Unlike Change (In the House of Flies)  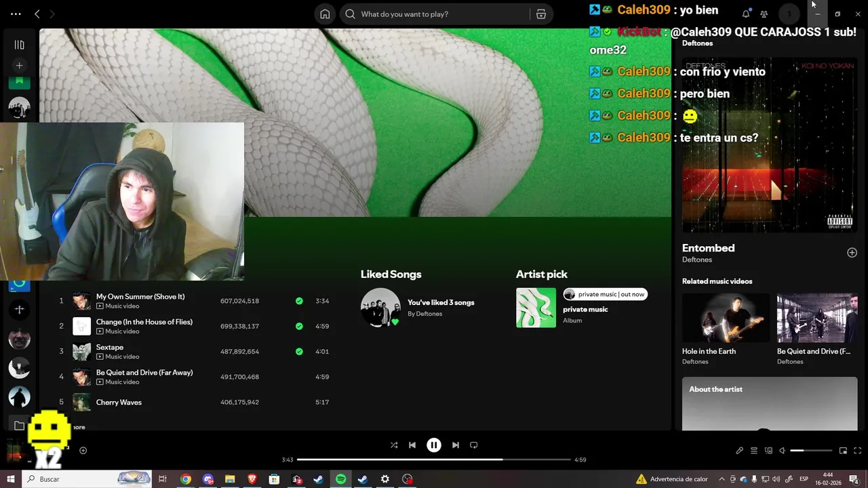[299, 326]
